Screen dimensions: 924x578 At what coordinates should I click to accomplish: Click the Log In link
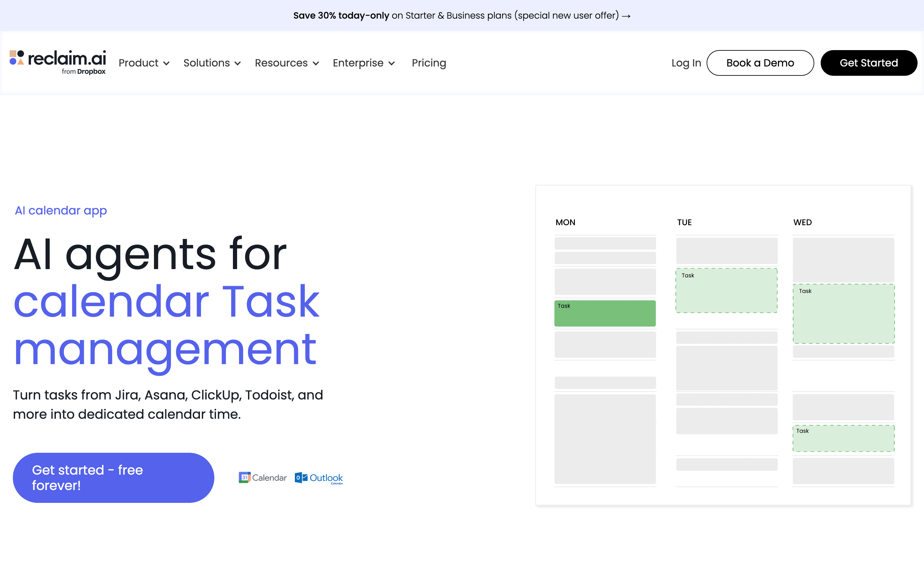[686, 63]
